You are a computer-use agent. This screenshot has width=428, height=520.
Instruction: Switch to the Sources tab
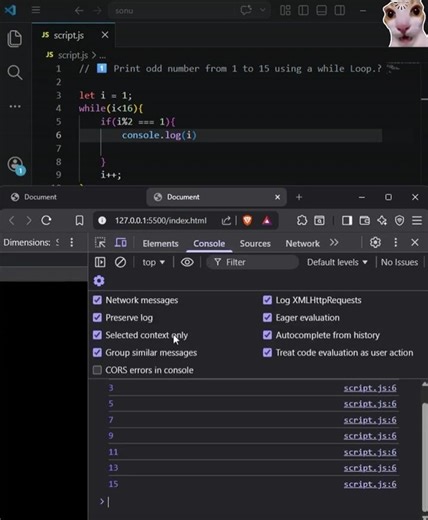(255, 244)
